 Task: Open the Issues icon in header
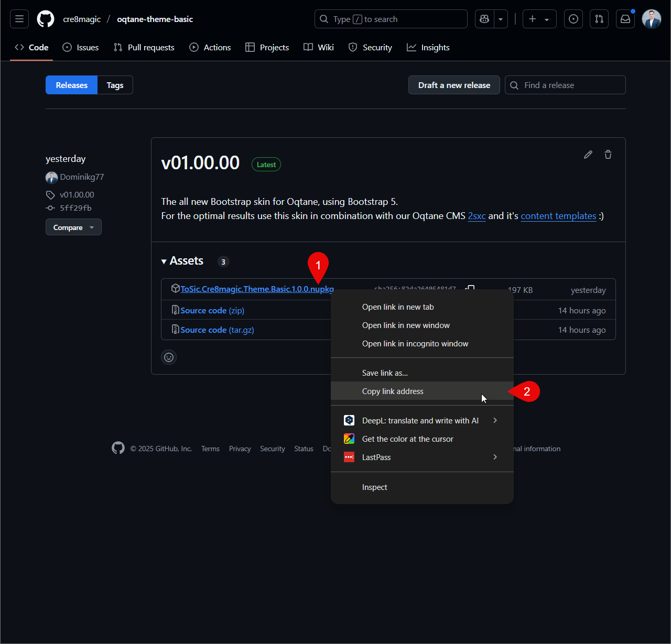[573, 19]
